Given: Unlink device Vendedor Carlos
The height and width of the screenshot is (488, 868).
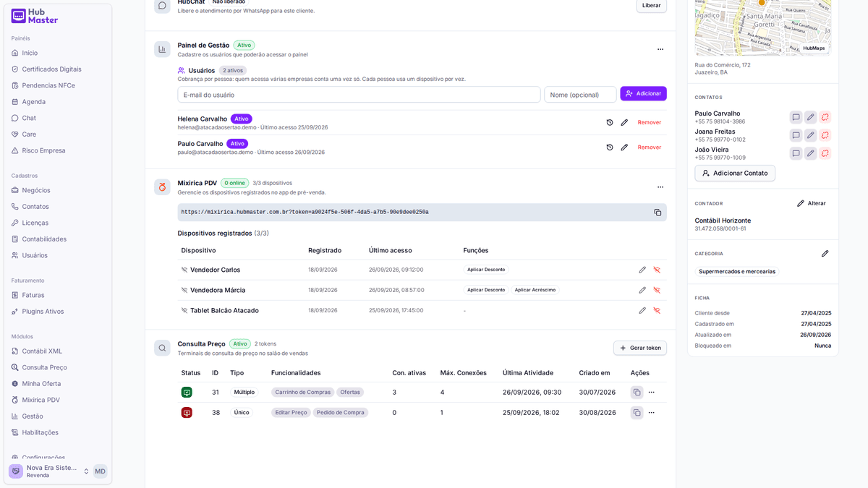Looking at the screenshot, I should [x=657, y=270].
